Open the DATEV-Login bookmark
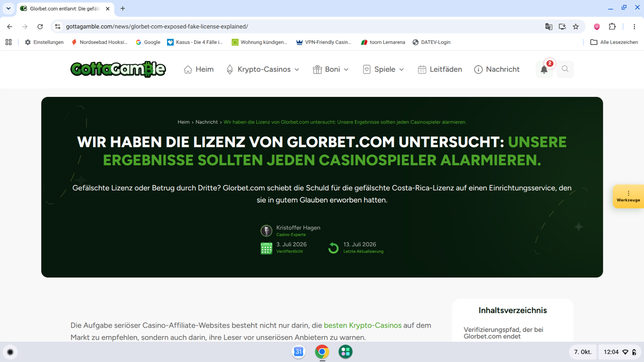Viewport: 644px width, 362px height. 431,42
